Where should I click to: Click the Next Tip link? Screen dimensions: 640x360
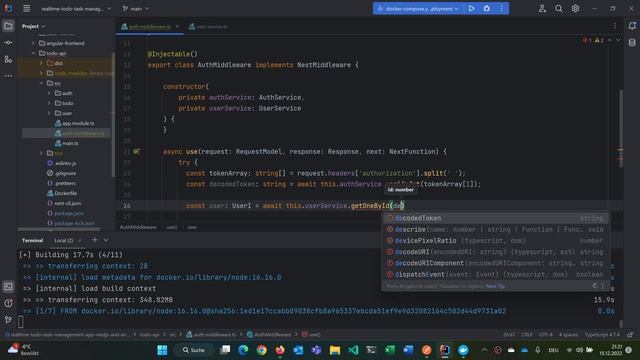(x=495, y=286)
